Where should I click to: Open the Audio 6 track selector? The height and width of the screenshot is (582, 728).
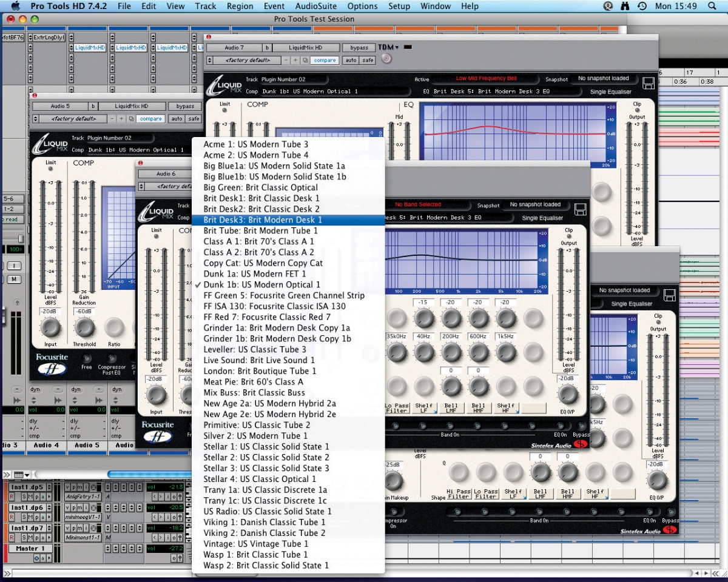(166, 174)
